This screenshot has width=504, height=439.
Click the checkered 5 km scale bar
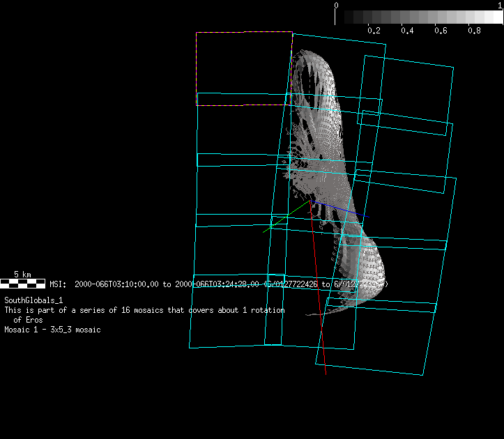pyautogui.click(x=22, y=284)
